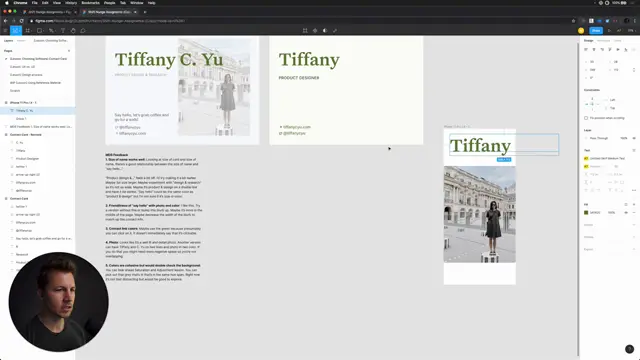Select the Pen tool

(51, 31)
